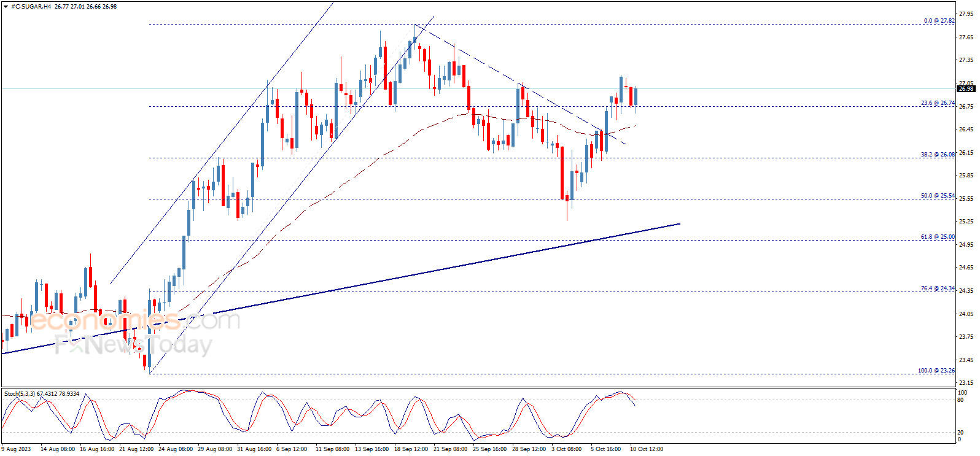
Task: Click the 76.4 @ 24.34 retracement label
Action: coord(938,288)
